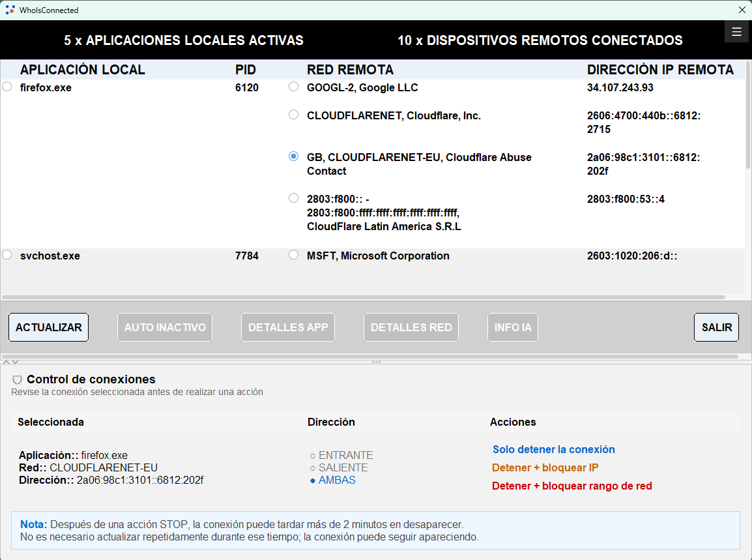The height and width of the screenshot is (560, 752).
Task: Select the GB, CLOUDFLARENET-EU radio button
Action: (x=293, y=156)
